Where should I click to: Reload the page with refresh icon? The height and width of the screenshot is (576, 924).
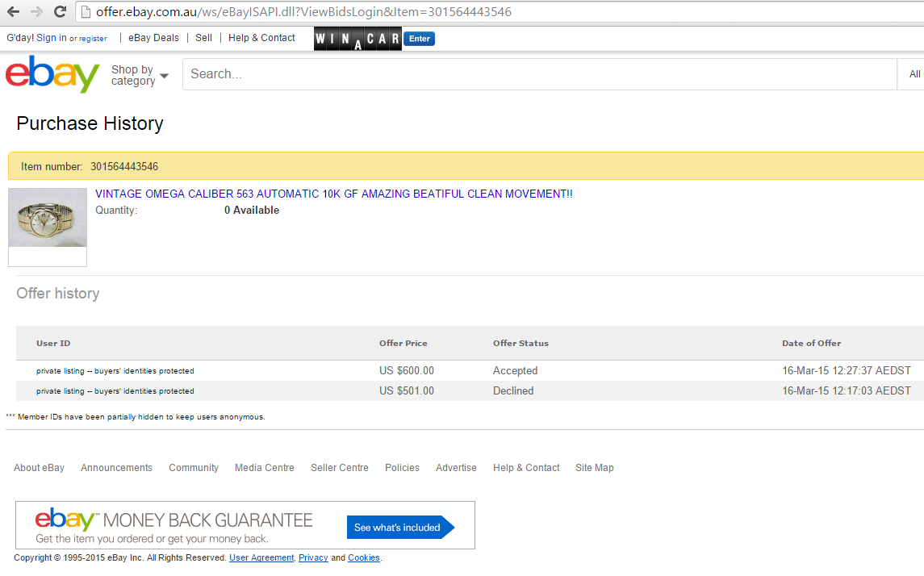click(60, 12)
